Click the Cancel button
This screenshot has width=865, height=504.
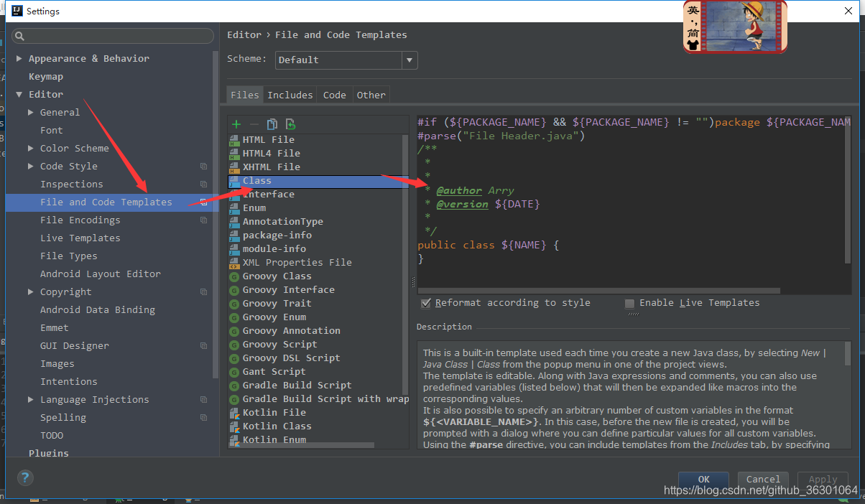tap(763, 480)
